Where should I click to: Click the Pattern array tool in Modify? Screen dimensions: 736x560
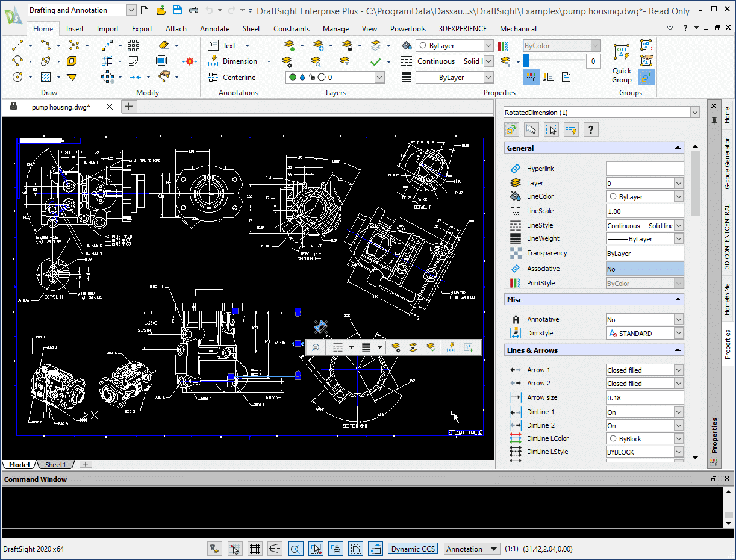click(x=133, y=45)
